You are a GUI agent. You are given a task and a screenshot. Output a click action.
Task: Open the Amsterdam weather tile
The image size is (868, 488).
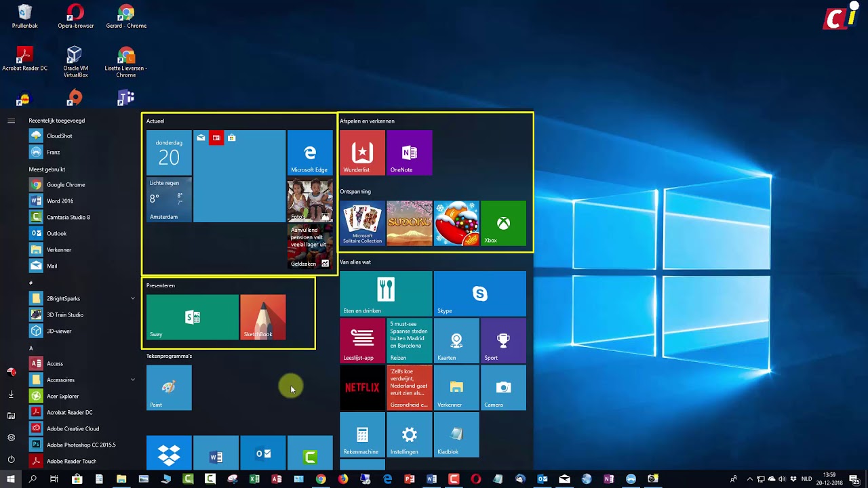[x=169, y=200]
